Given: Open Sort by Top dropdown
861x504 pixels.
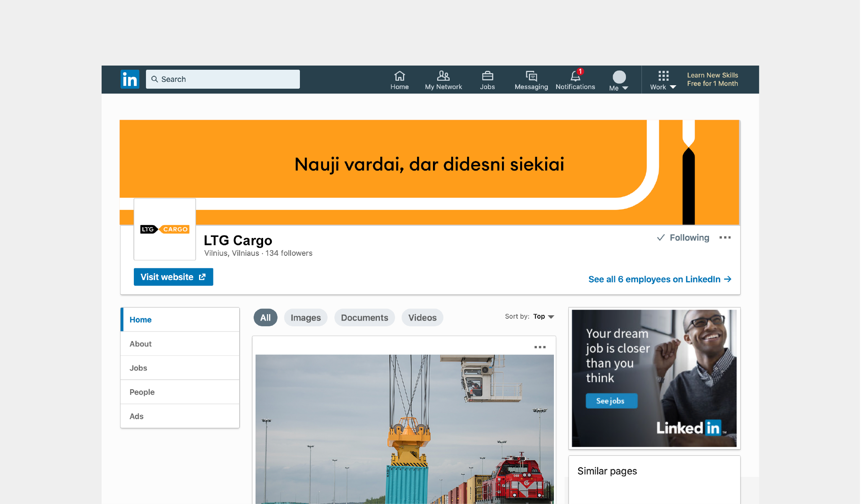Looking at the screenshot, I should tap(544, 316).
